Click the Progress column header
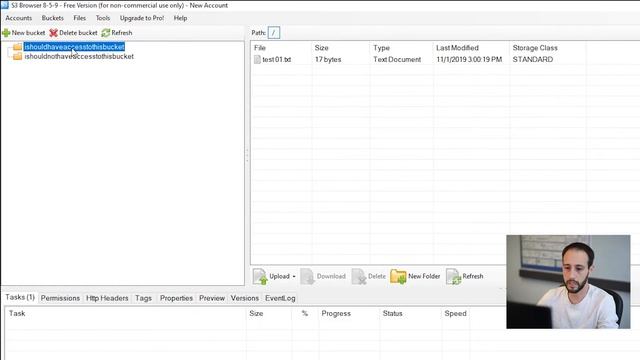 click(336, 313)
